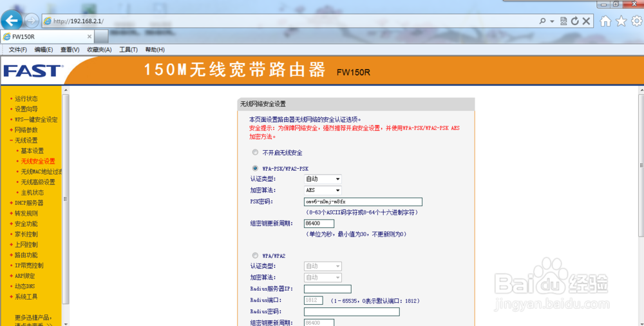Open 无线MAC地址过滤 in the sidebar
Viewport: 644px width, 326px height.
(41, 171)
